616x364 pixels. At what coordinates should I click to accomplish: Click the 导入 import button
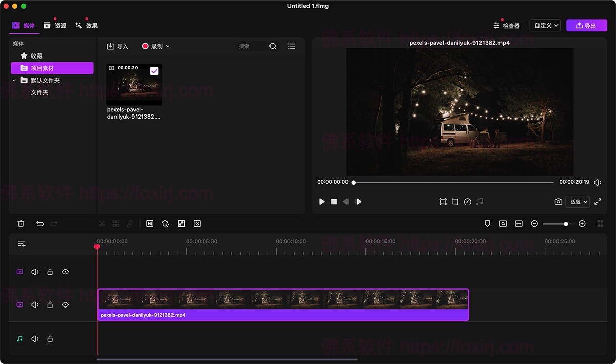click(118, 46)
